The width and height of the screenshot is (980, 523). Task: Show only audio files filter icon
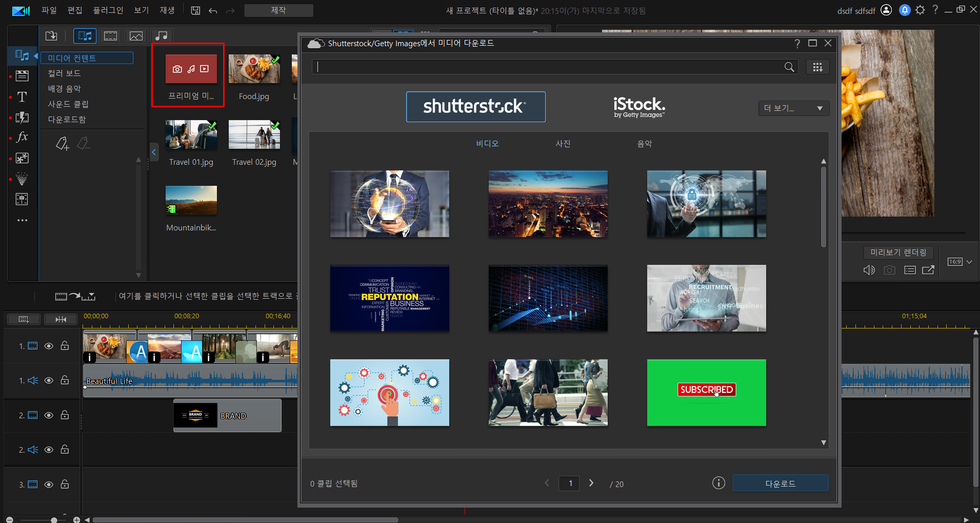[x=162, y=36]
